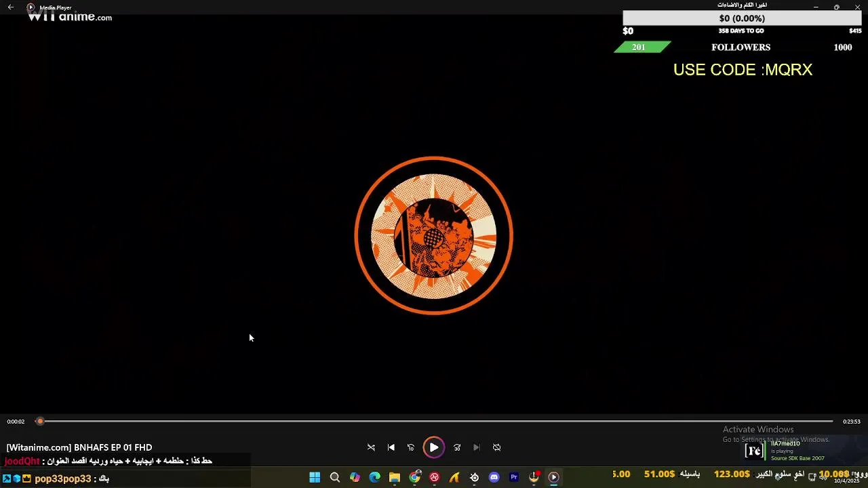The height and width of the screenshot is (488, 868).
Task: Click the USE CODE :MQRX text
Action: [743, 70]
